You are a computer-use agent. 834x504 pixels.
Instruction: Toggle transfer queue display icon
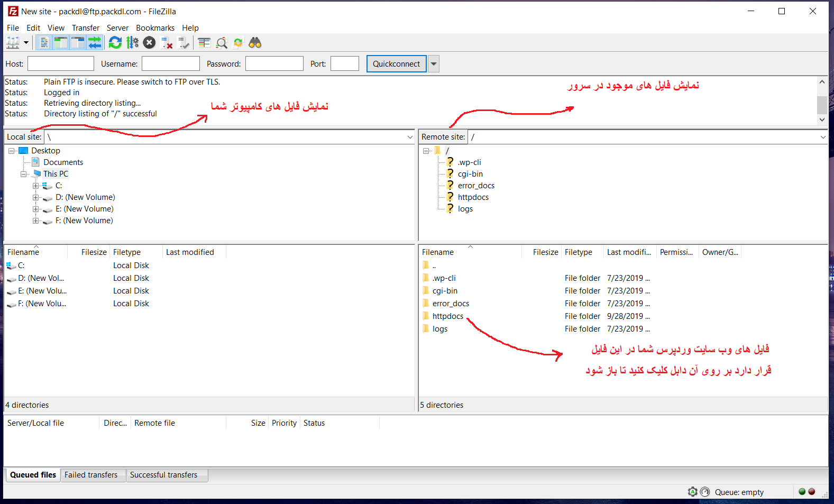tap(95, 43)
